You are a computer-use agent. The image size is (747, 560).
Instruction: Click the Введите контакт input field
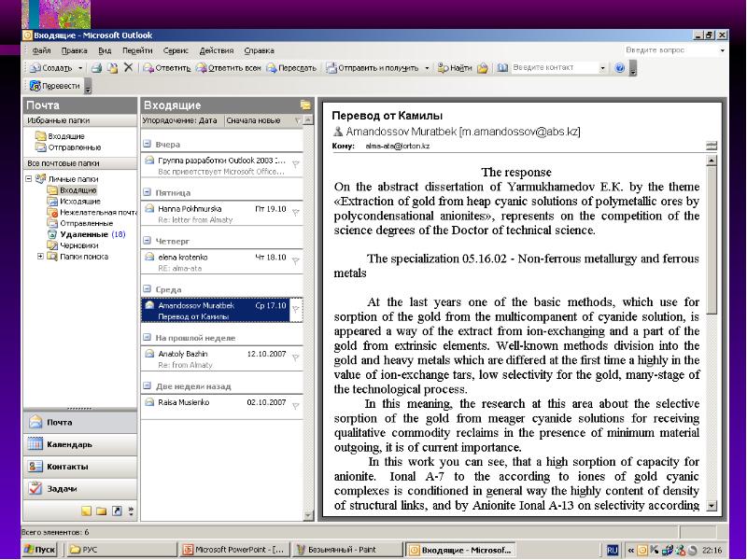[x=554, y=67]
